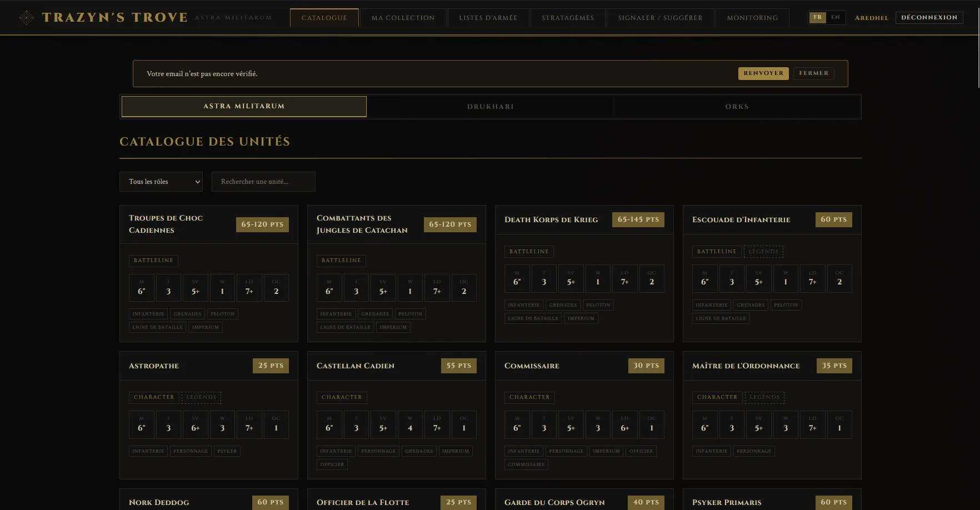This screenshot has height=510, width=980.
Task: Open the Astropathe unit card
Action: [209, 415]
